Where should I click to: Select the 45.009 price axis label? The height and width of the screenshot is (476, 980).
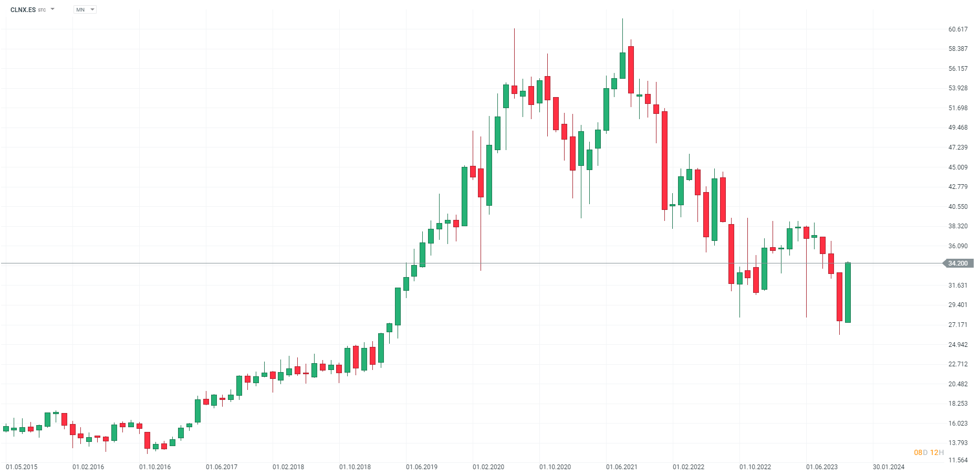[x=958, y=167]
